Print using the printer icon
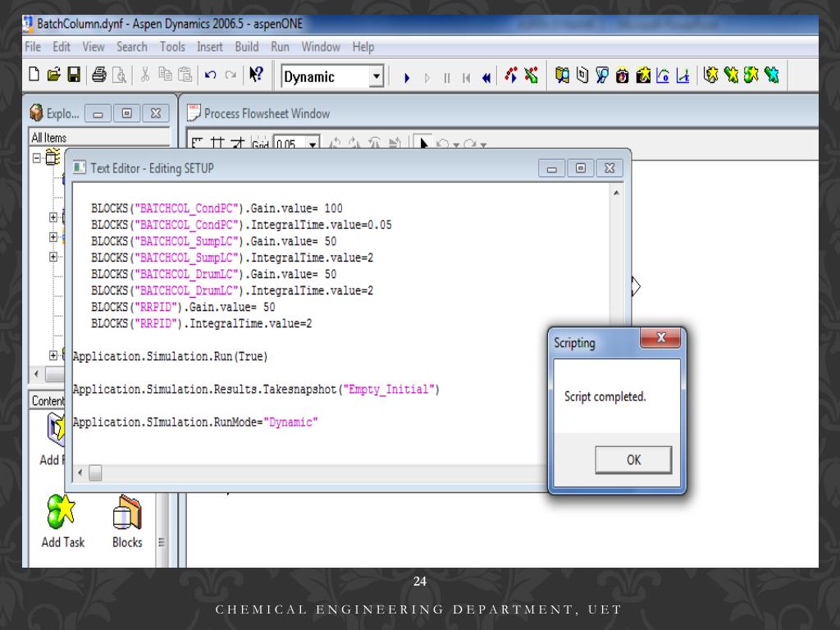 99,75
